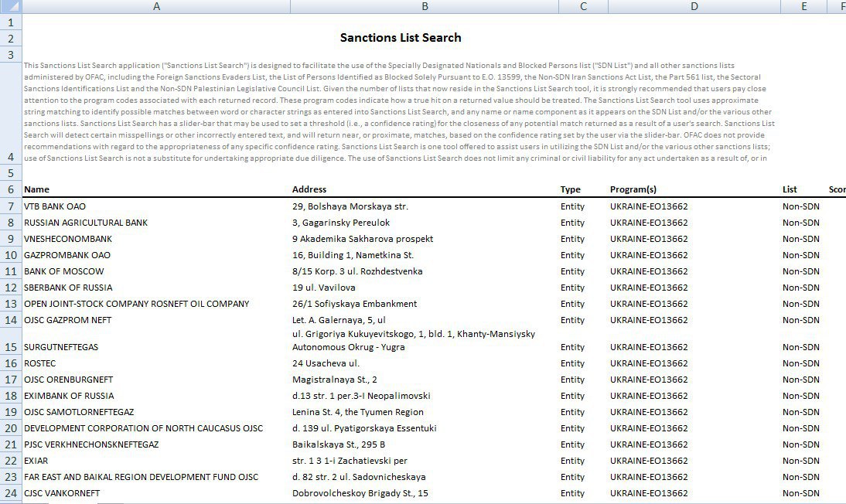Select the SBERBANK OF RUSSIA cell
Viewport: 846px width, 504px height.
point(156,288)
